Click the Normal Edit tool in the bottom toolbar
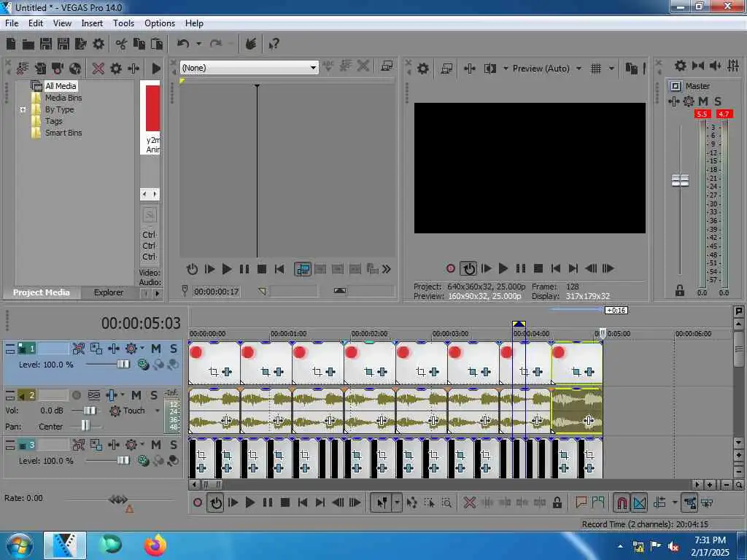The image size is (747, 560). click(382, 502)
